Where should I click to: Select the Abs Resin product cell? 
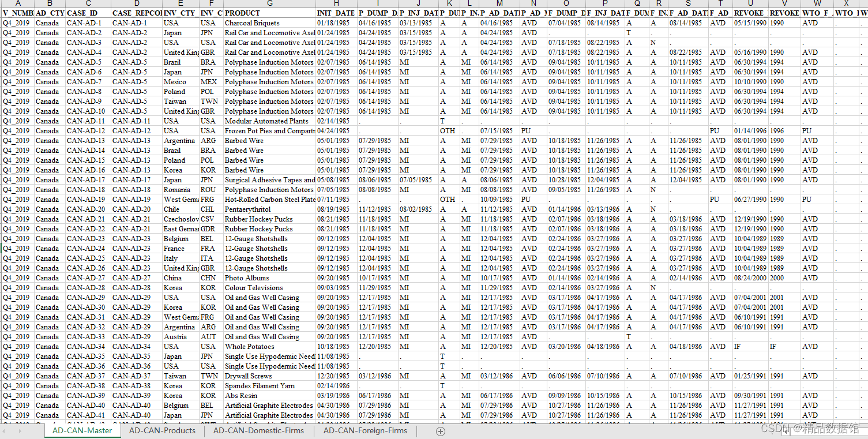pyautogui.click(x=269, y=396)
